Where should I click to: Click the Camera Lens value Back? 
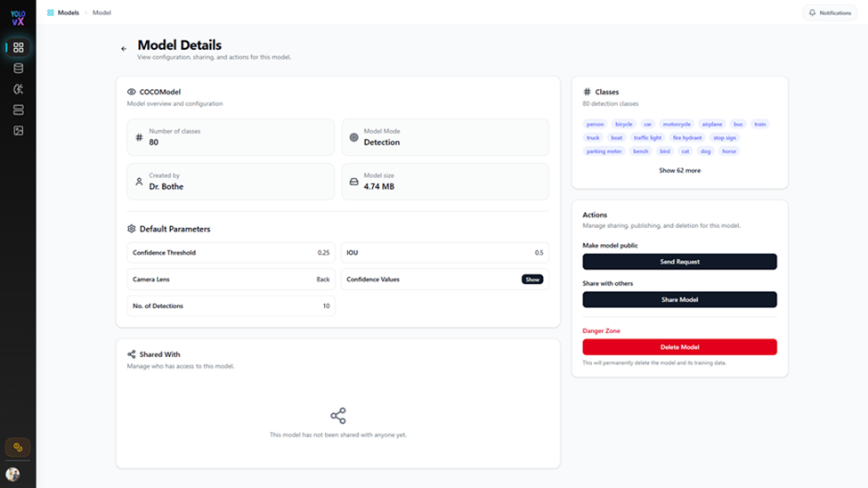(x=323, y=279)
